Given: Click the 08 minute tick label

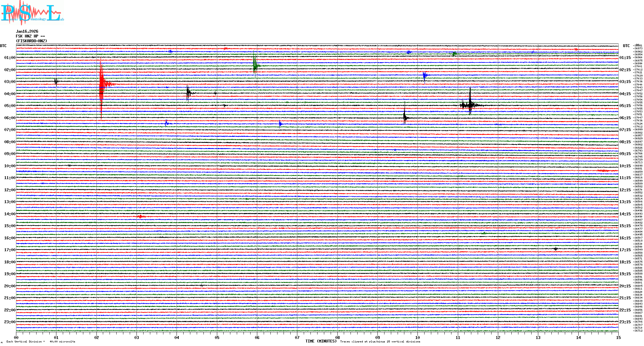Looking at the screenshot, I should click(337, 337).
